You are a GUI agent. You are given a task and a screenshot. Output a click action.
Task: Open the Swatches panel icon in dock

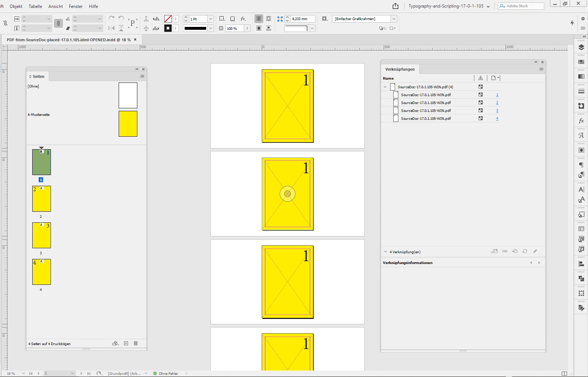click(581, 62)
